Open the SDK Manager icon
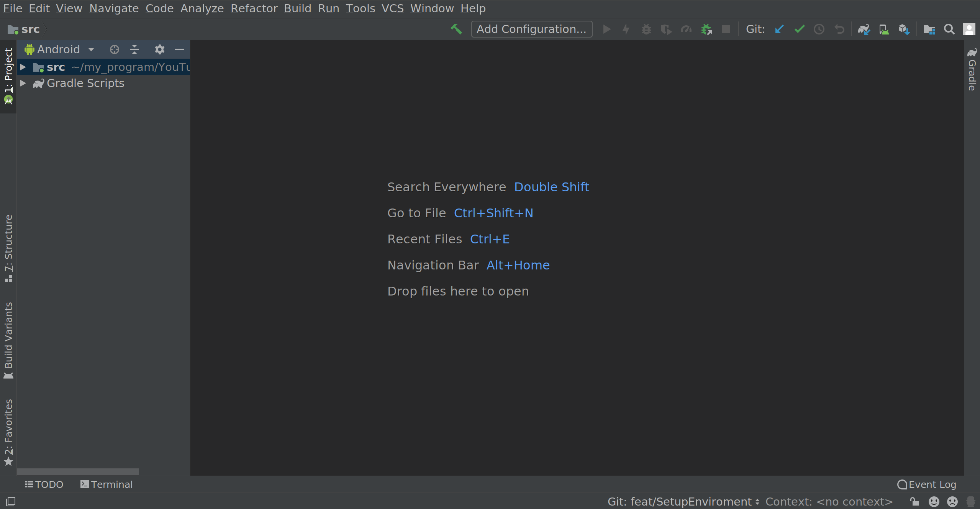 point(904,29)
